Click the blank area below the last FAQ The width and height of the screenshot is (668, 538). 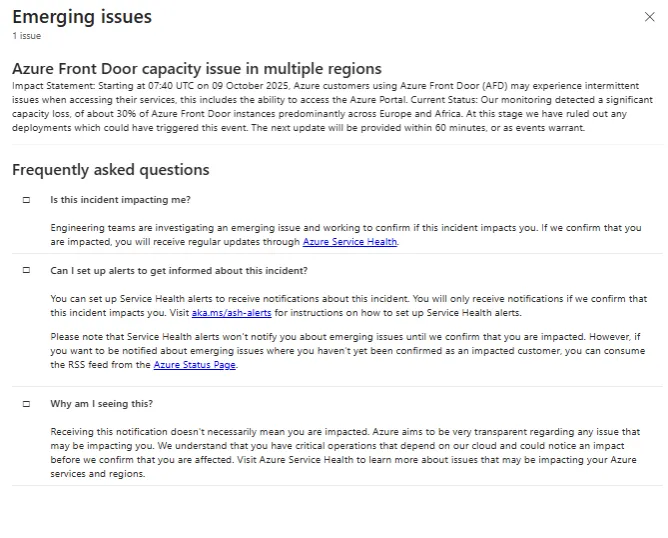point(334,512)
